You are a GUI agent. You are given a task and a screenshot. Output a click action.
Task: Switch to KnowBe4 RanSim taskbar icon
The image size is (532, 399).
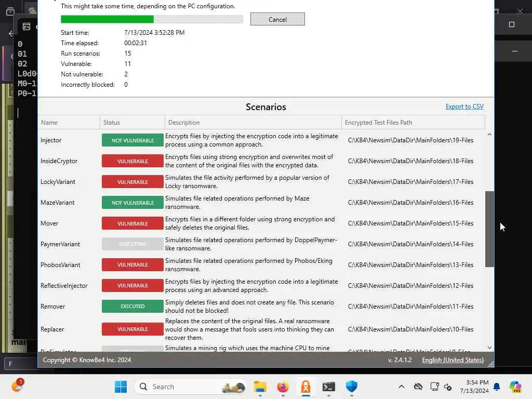[x=305, y=387]
